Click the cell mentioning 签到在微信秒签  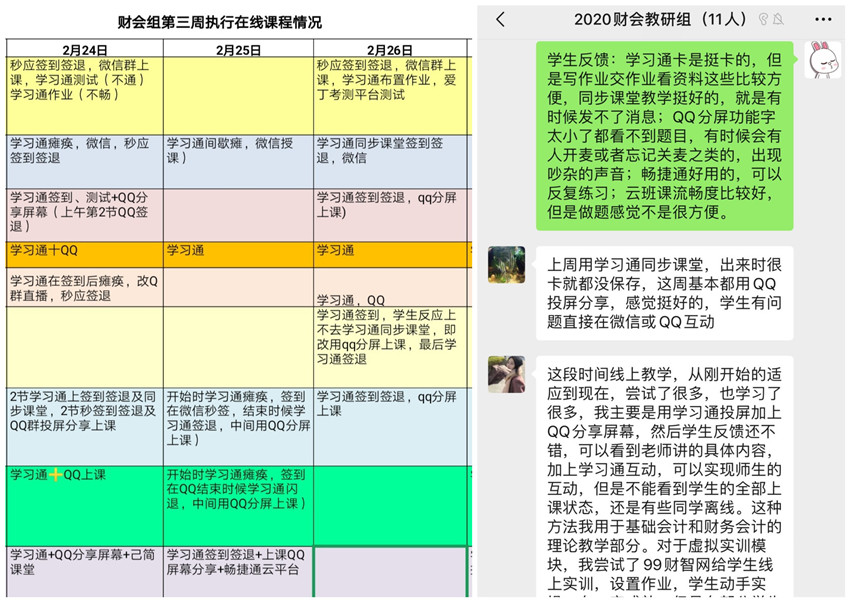239,426
